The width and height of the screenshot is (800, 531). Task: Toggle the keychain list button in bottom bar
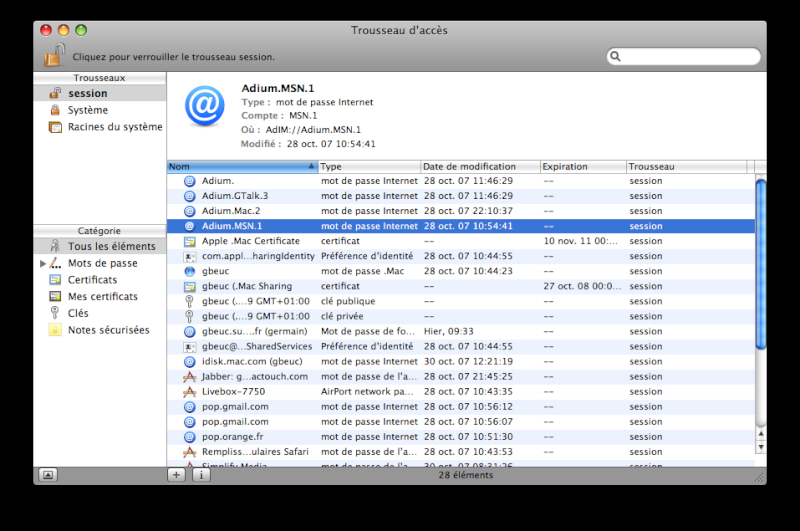point(48,475)
